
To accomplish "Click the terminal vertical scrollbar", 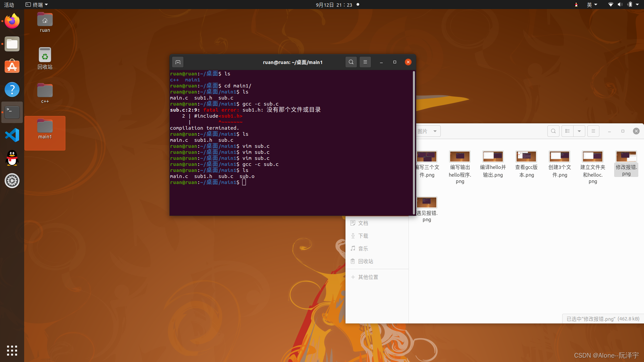I will pyautogui.click(x=414, y=142).
